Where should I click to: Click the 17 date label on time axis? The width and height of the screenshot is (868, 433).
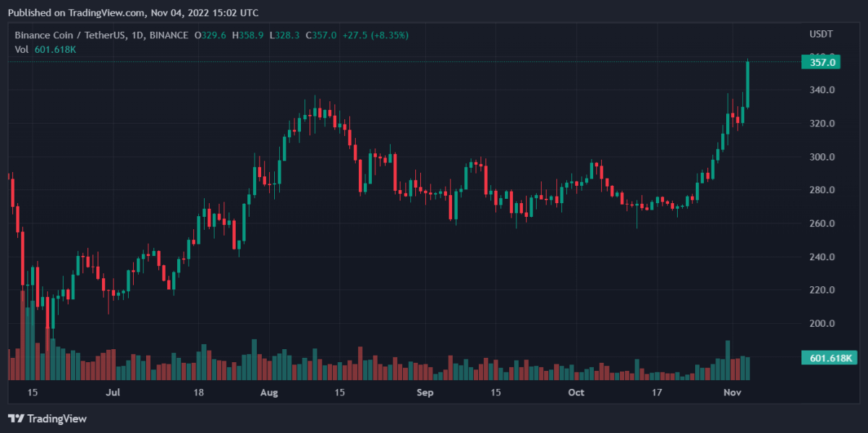657,393
